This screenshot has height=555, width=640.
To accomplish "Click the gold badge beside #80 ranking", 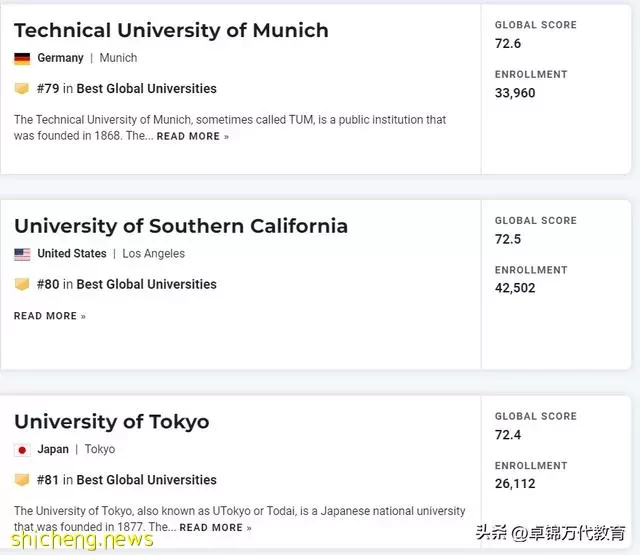I will 22,284.
